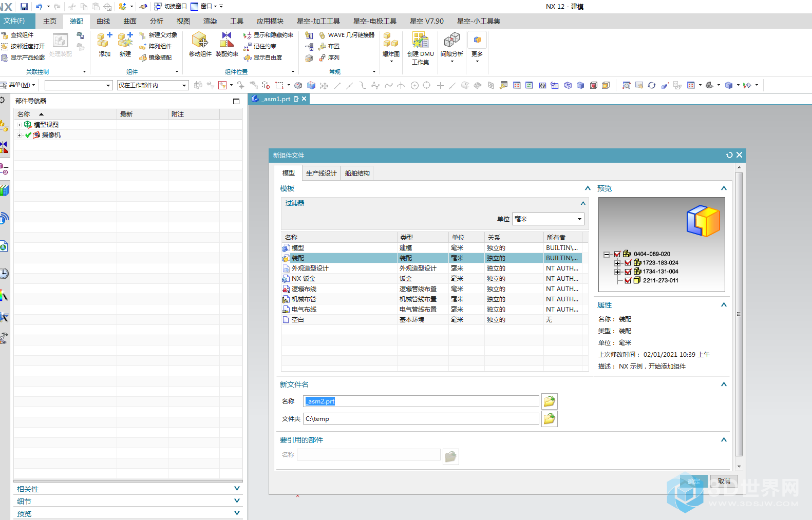This screenshot has height=520, width=812.
Task: Select the 空白 template row
Action: (x=431, y=320)
